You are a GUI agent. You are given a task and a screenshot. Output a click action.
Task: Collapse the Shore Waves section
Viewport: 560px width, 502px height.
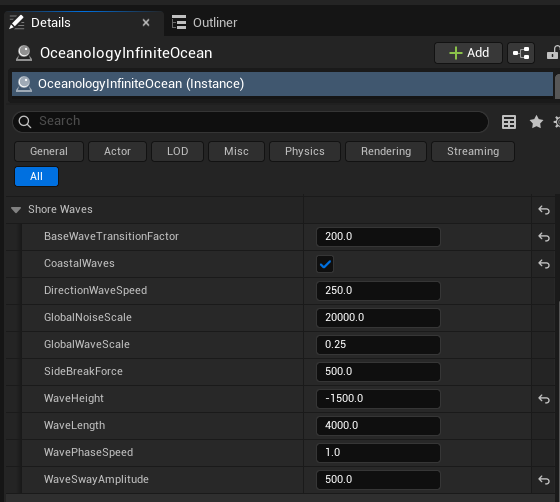coord(16,210)
